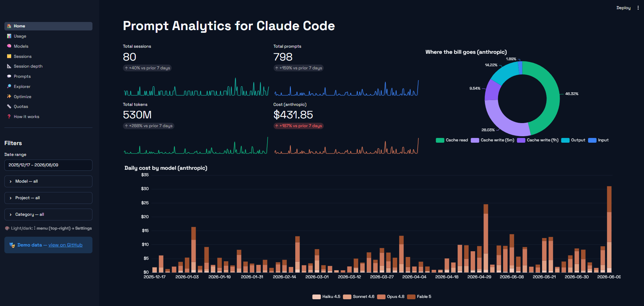Click the Total sessions sparkline chart

196,87
